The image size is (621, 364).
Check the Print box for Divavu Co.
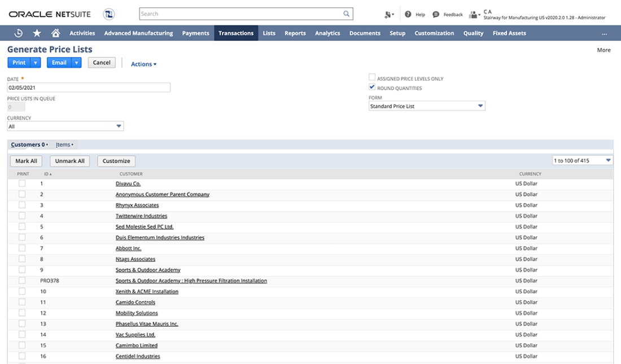pos(22,183)
